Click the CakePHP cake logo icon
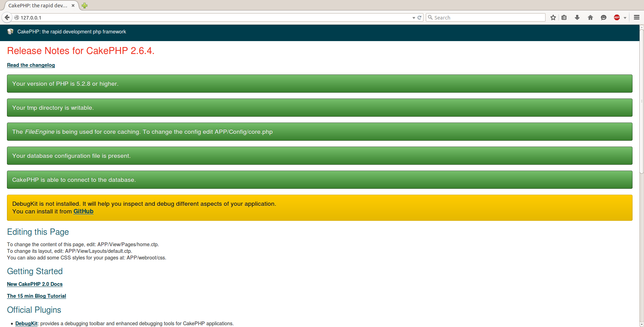The height and width of the screenshot is (327, 644). pyautogui.click(x=10, y=32)
